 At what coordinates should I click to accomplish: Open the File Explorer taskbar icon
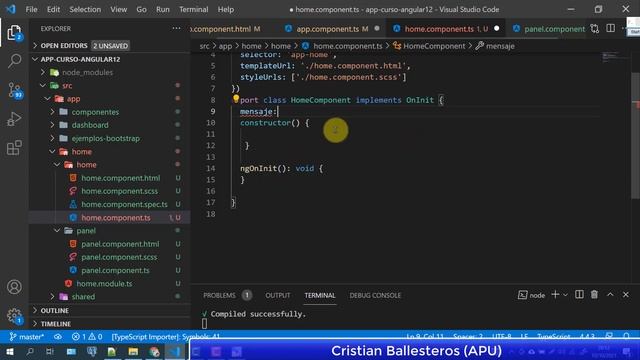tap(133, 351)
